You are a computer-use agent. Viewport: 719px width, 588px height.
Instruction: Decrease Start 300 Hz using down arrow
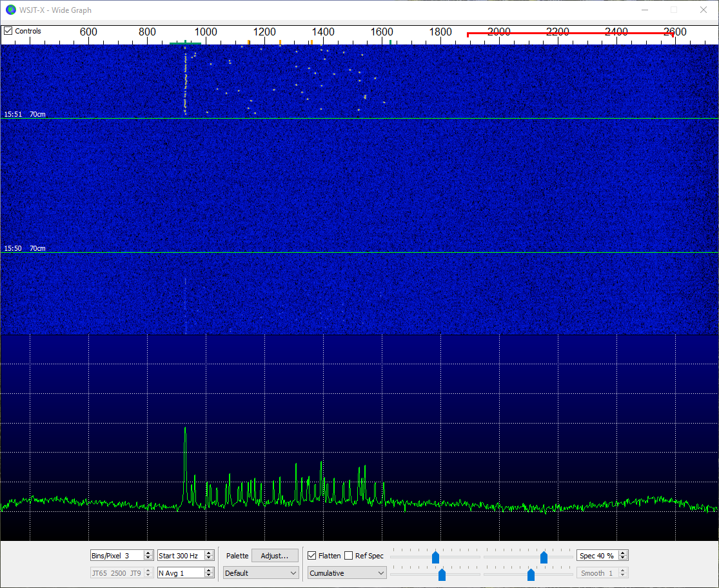tap(210, 558)
